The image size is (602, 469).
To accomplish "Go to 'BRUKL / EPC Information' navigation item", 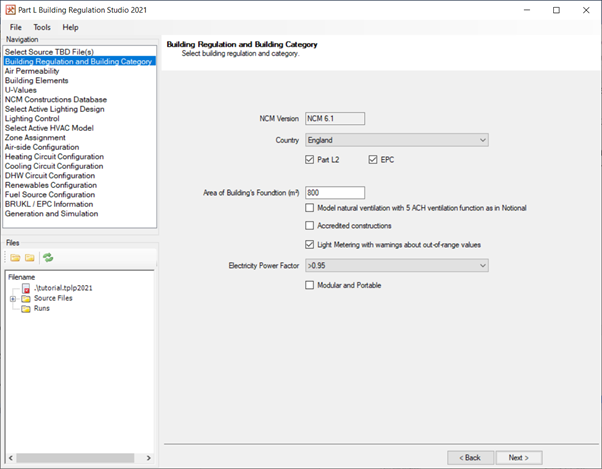I will [49, 204].
